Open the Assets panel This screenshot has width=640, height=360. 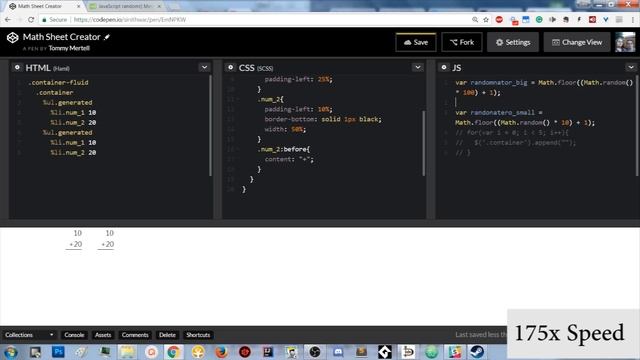point(103,335)
